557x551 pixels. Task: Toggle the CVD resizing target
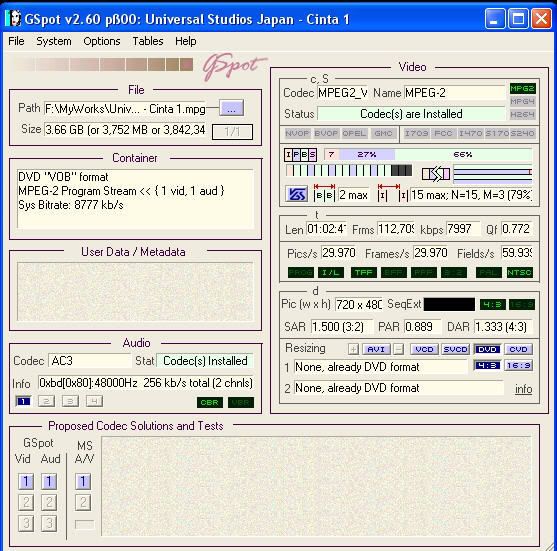point(518,349)
